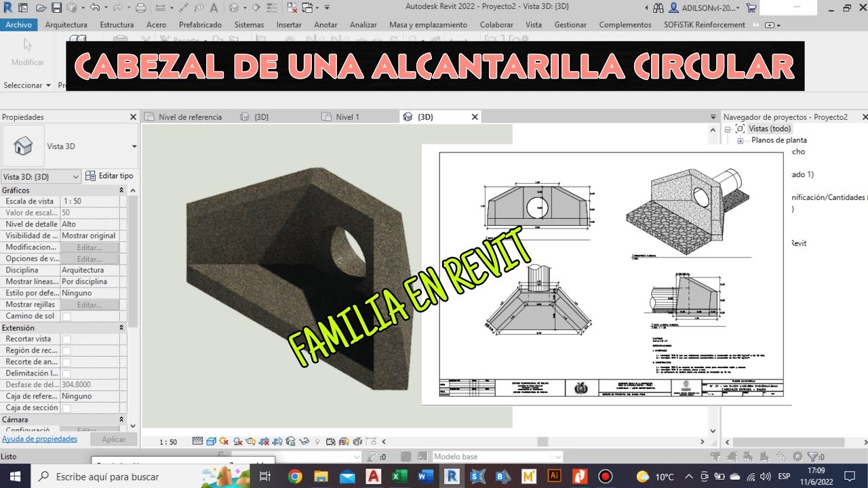The image size is (868, 488).
Task: Click the temporary hide/isolate glasses icon
Action: [303, 441]
